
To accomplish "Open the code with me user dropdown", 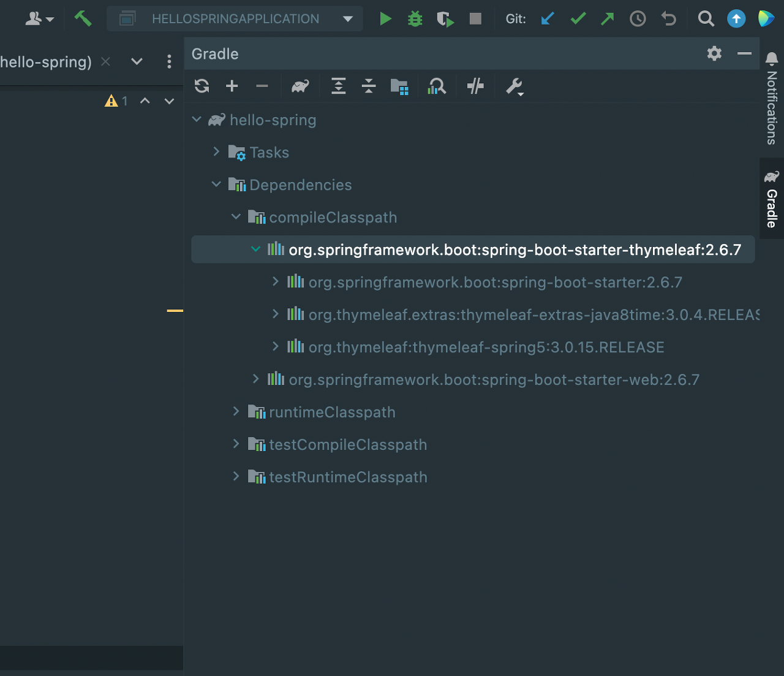I will pos(39,19).
